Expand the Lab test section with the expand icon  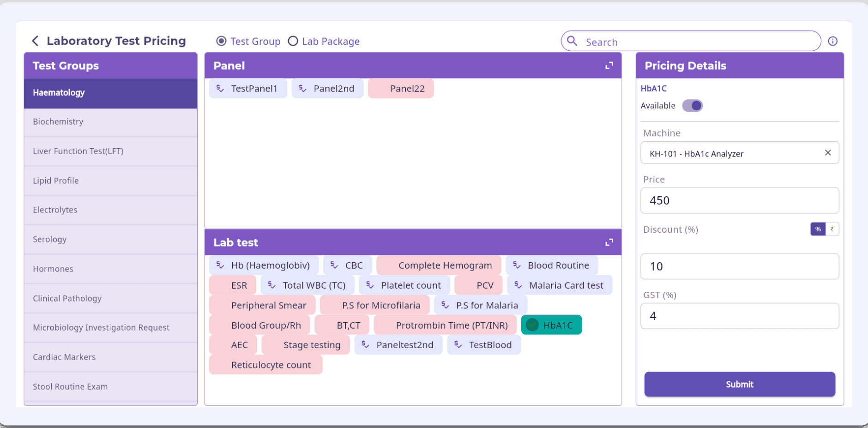coord(609,242)
